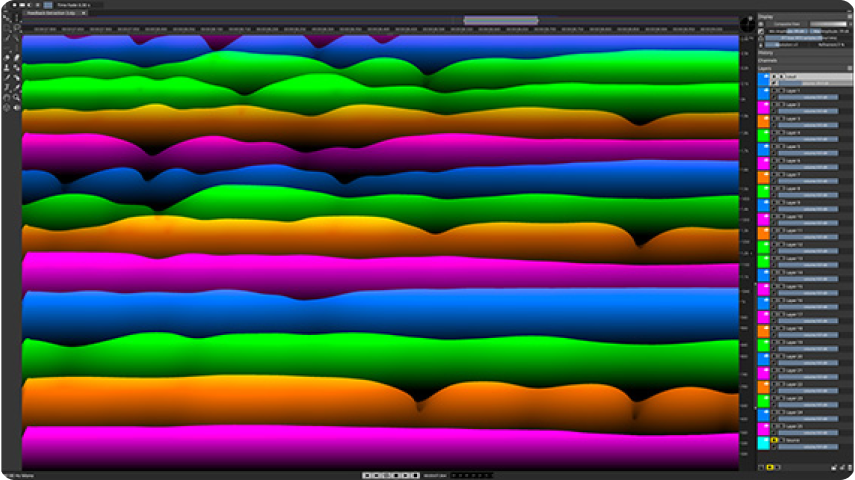This screenshot has width=855, height=480.
Task: Adjust the min amplitude slider in Display
Action: pos(787,32)
